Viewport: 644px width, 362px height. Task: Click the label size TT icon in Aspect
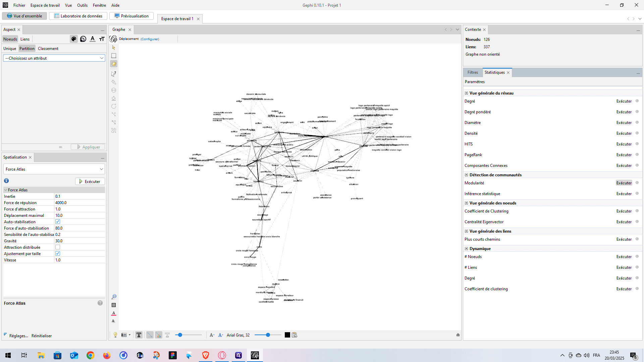(102, 39)
